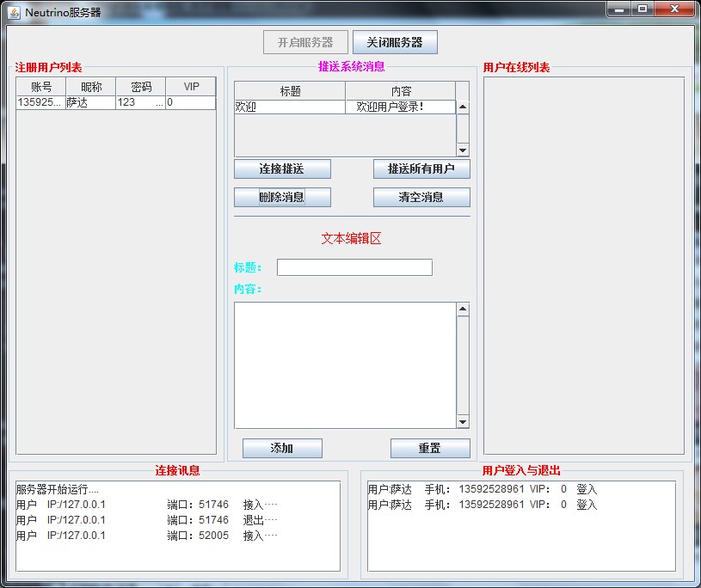Image resolution: width=701 pixels, height=588 pixels.
Task: Select the nickname cell 萨达
Action: pyautogui.click(x=91, y=102)
